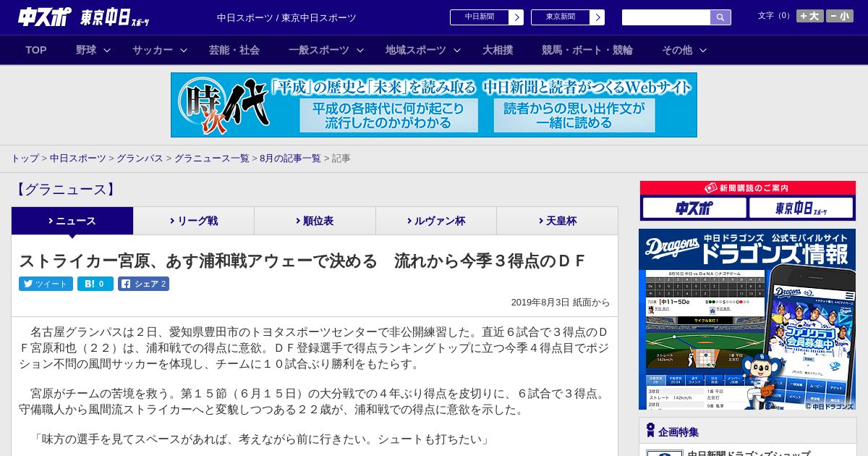
Task: Open the その他 navigation menu
Action: click(677, 50)
